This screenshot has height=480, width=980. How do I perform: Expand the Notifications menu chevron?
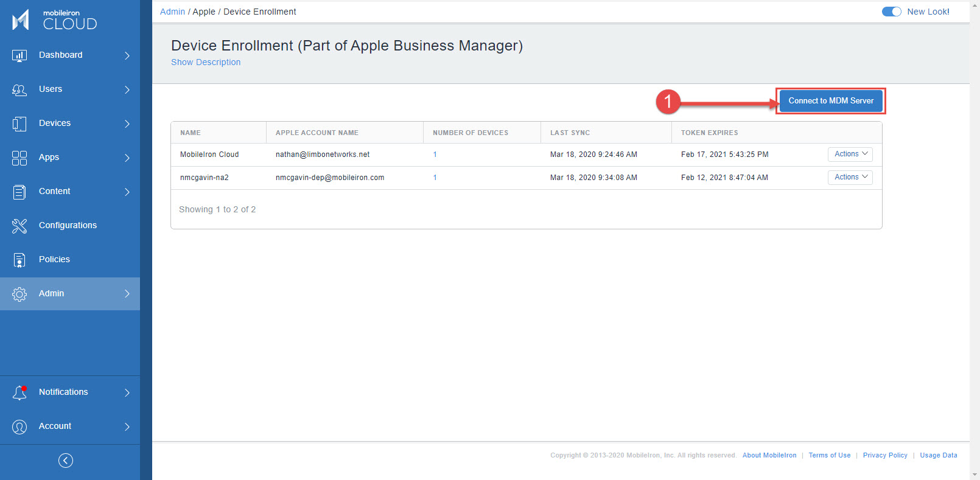point(127,392)
